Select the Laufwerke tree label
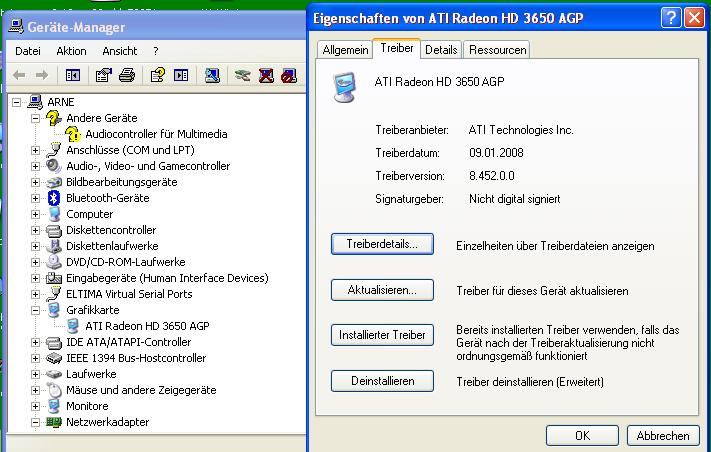This screenshot has width=711, height=452. pyautogui.click(x=91, y=374)
